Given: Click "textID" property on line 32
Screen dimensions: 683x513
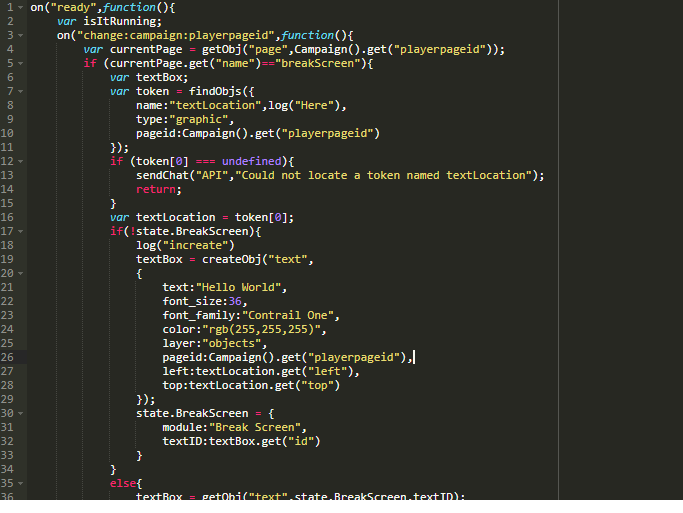Looking at the screenshot, I should pyautogui.click(x=182, y=441).
